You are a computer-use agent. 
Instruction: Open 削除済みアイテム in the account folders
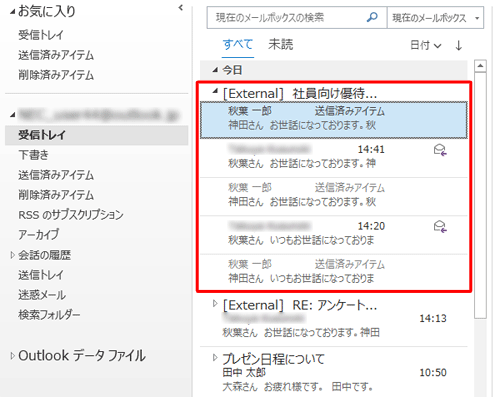[x=56, y=195]
